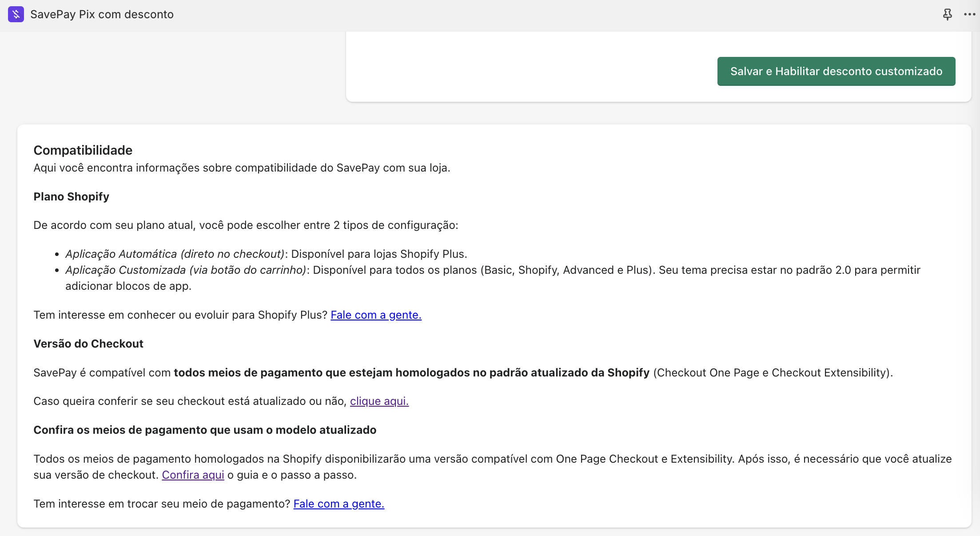980x536 pixels.
Task: Click the Plano Shopify subheading
Action: point(71,196)
